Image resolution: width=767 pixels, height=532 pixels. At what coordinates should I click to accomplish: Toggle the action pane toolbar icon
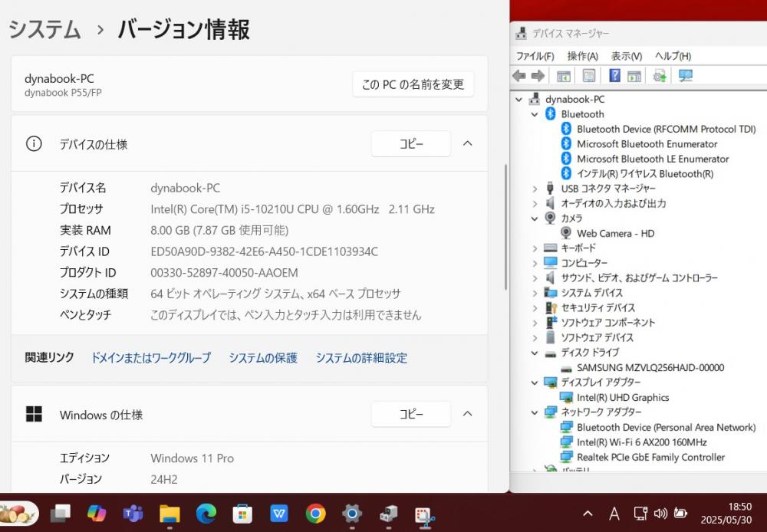pyautogui.click(x=634, y=76)
